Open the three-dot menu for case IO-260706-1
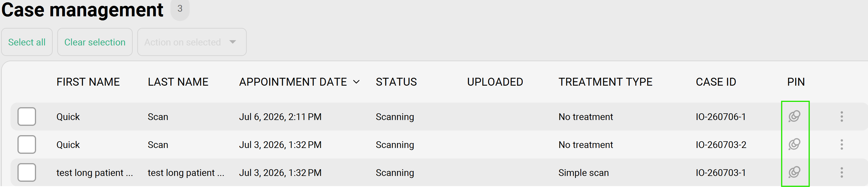This screenshot has width=868, height=187. pyautogui.click(x=841, y=117)
